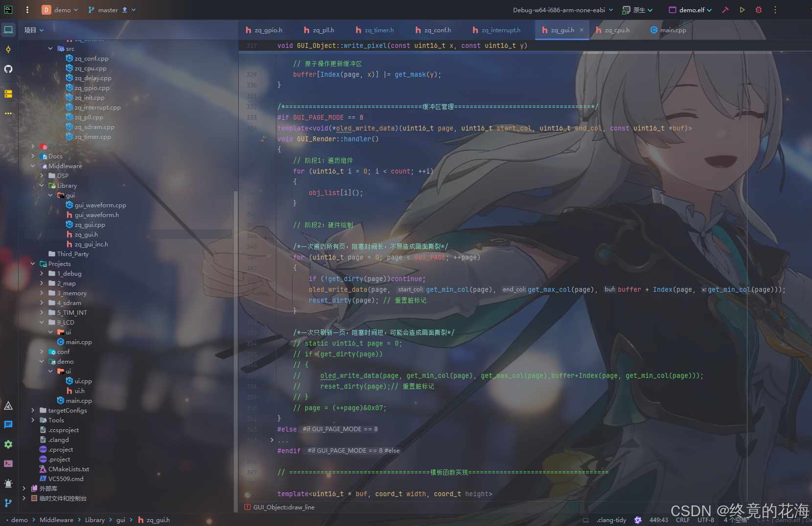Open the demo project dropdown

click(60, 10)
